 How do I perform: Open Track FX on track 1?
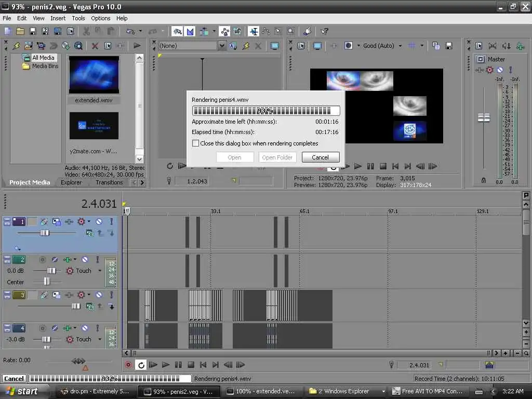[69, 222]
